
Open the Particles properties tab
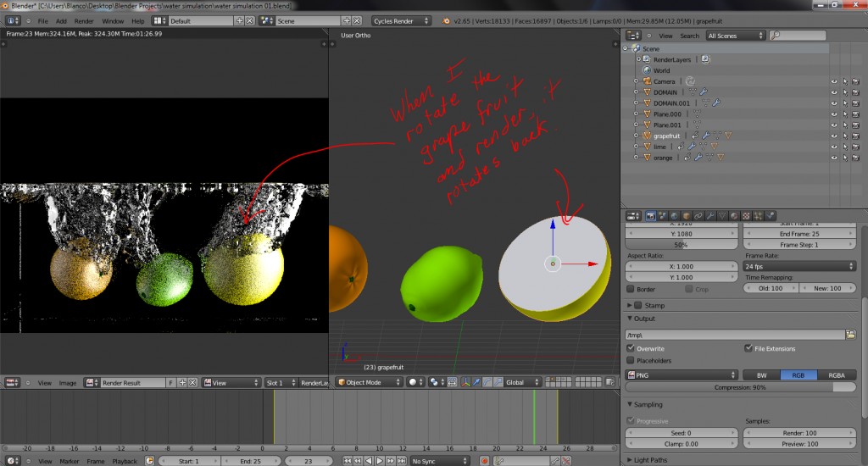[x=758, y=216]
